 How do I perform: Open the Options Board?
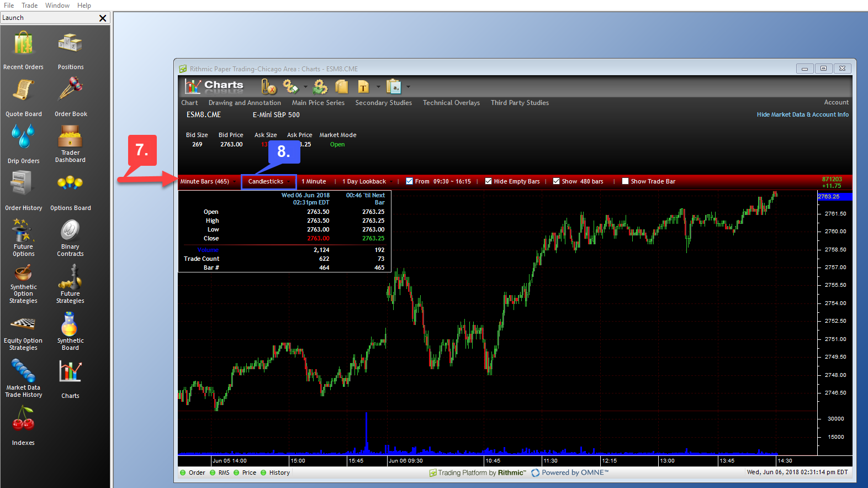click(x=71, y=191)
